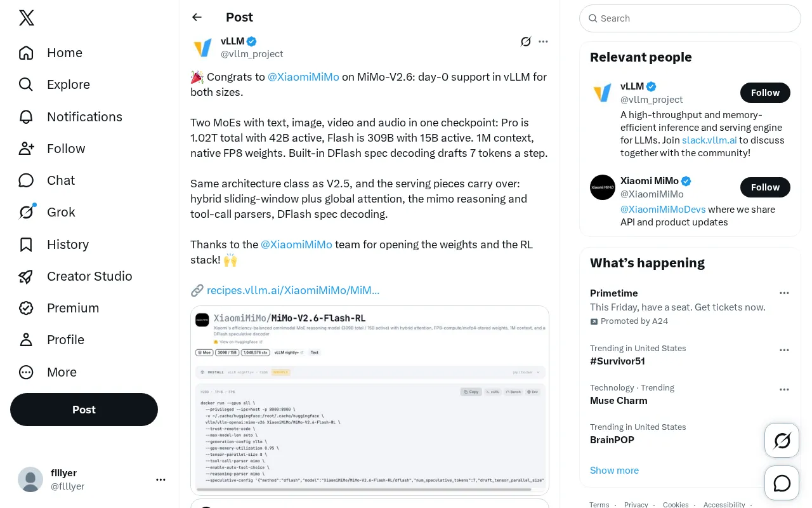This screenshot has height=508, width=812.
Task: Follow the Xiaomi MiMo account
Action: coord(765,187)
